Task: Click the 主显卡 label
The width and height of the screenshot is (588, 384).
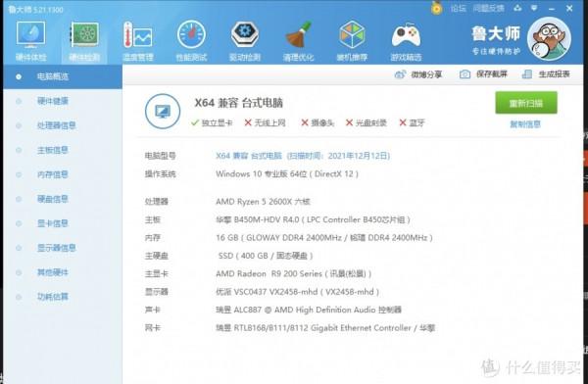Action: pos(157,273)
